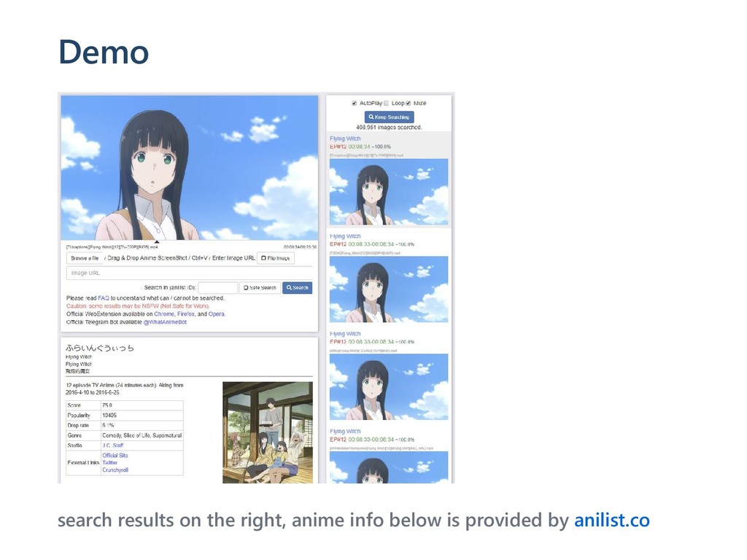Toggle the Flip Image option
747x560 pixels.
point(275,258)
